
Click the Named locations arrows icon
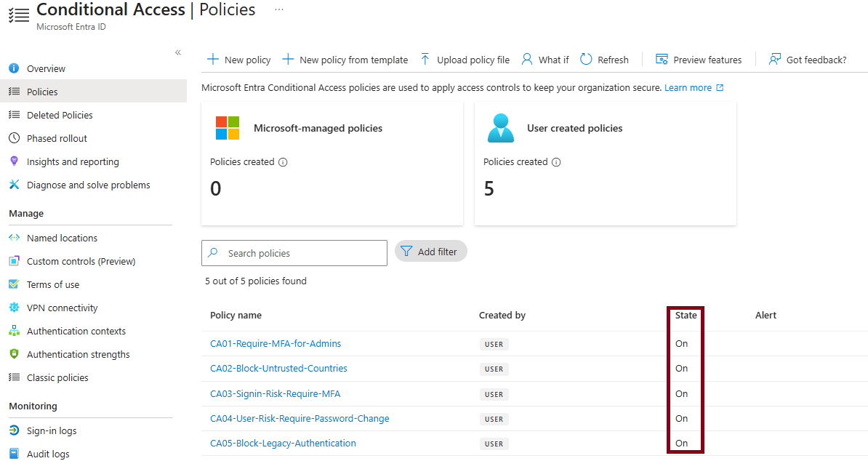[x=14, y=238]
